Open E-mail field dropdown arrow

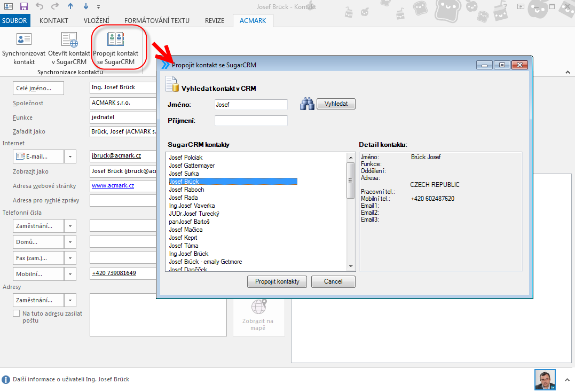(70, 156)
